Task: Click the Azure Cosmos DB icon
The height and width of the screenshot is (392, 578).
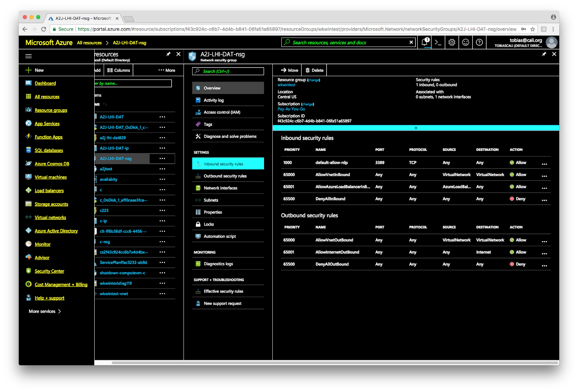Action: [x=29, y=164]
